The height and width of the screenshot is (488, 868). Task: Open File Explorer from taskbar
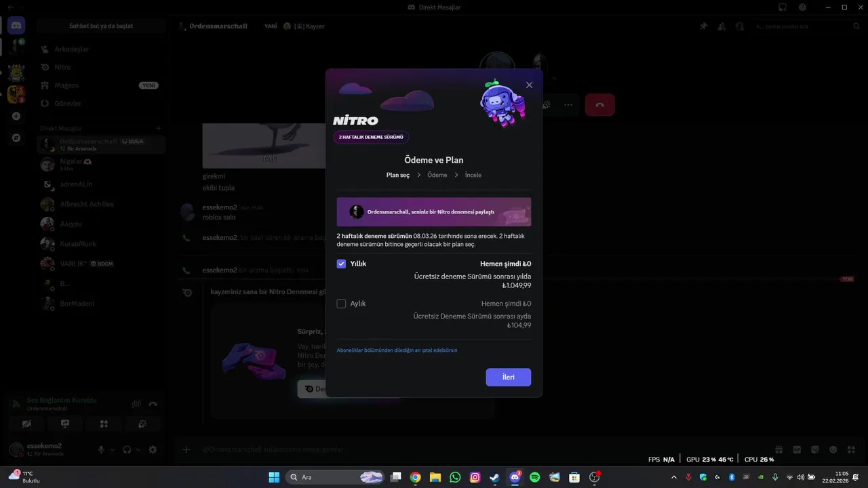(x=435, y=477)
